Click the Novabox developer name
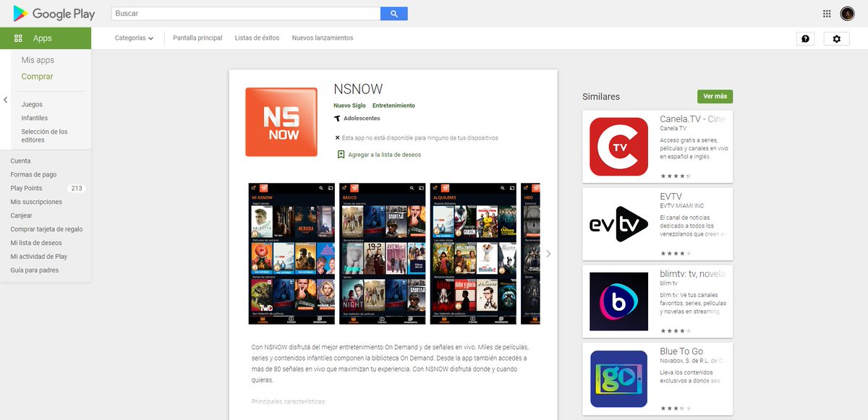Screen dimensions: 868x420 [692, 360]
